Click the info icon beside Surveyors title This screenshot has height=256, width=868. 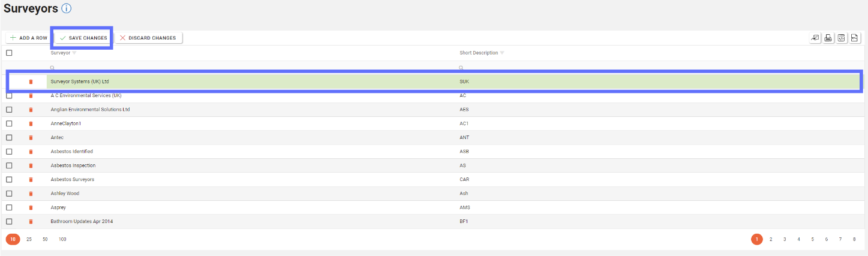(67, 8)
